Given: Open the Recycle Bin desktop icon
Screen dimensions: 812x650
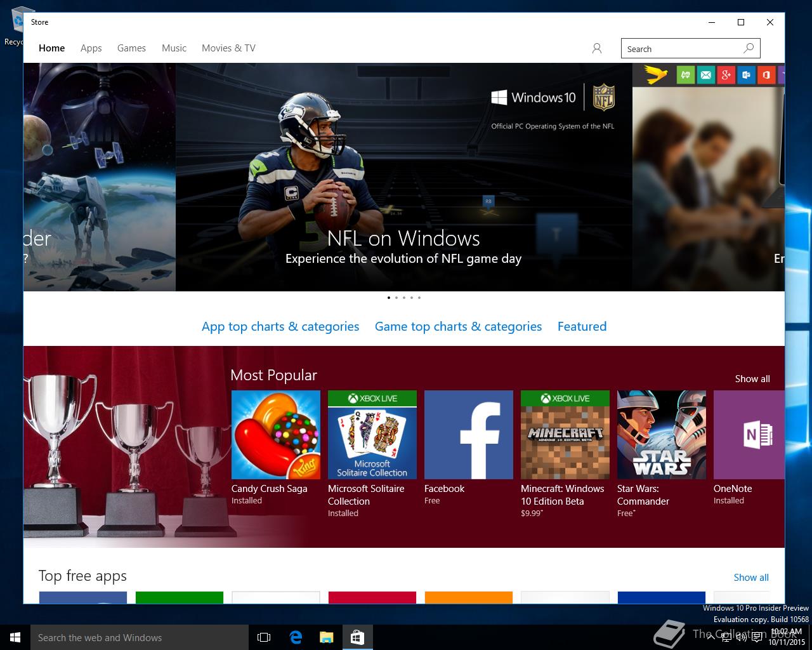Looking at the screenshot, I should click(15, 25).
